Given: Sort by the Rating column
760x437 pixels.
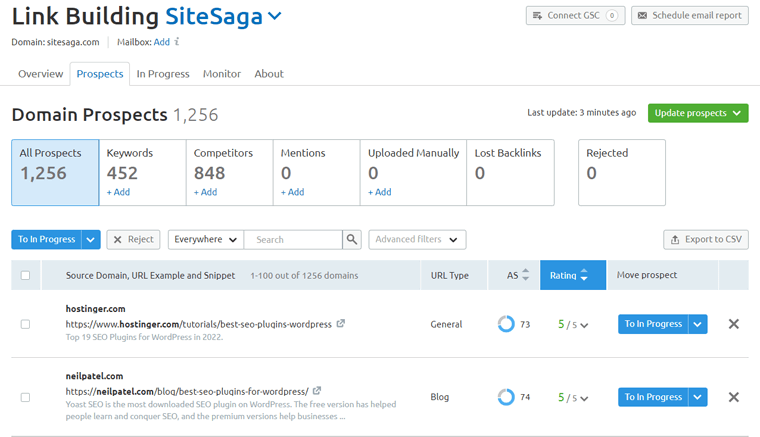Looking at the screenshot, I should tap(573, 275).
